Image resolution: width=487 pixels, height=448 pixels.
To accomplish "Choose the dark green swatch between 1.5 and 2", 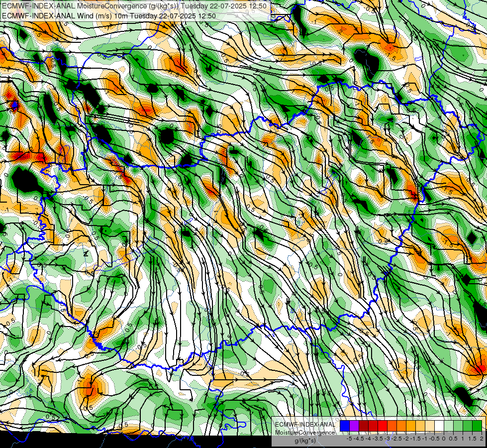I will click(477, 426).
